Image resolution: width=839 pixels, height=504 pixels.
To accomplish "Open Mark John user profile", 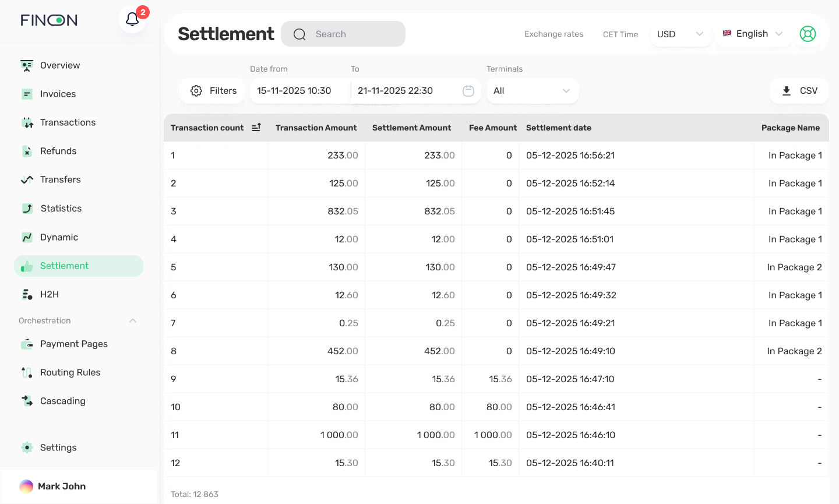I will tap(61, 487).
